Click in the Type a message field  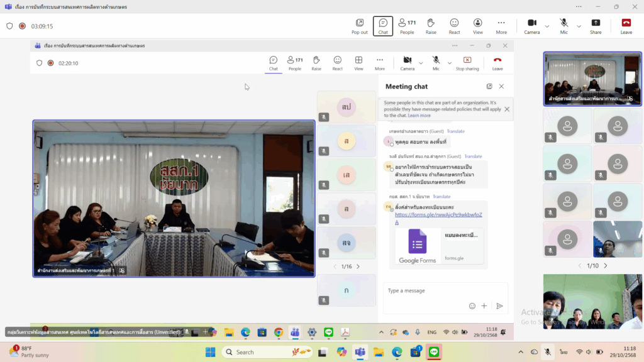pyautogui.click(x=440, y=291)
